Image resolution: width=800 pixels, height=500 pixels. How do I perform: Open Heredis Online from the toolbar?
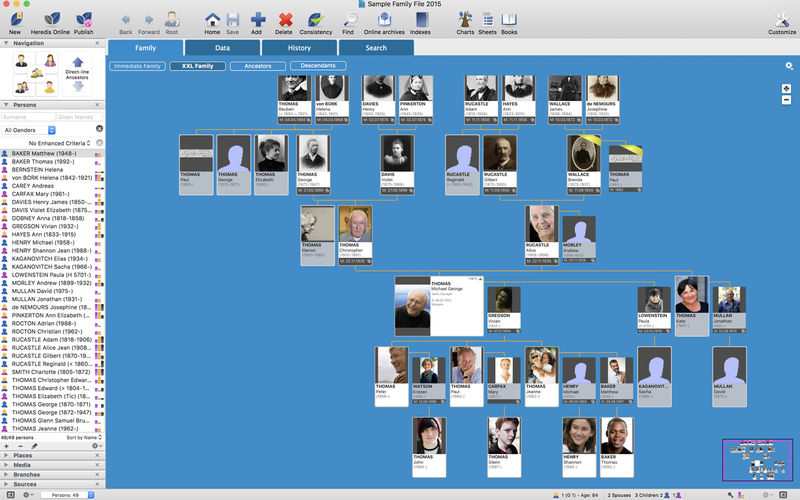tap(51, 20)
